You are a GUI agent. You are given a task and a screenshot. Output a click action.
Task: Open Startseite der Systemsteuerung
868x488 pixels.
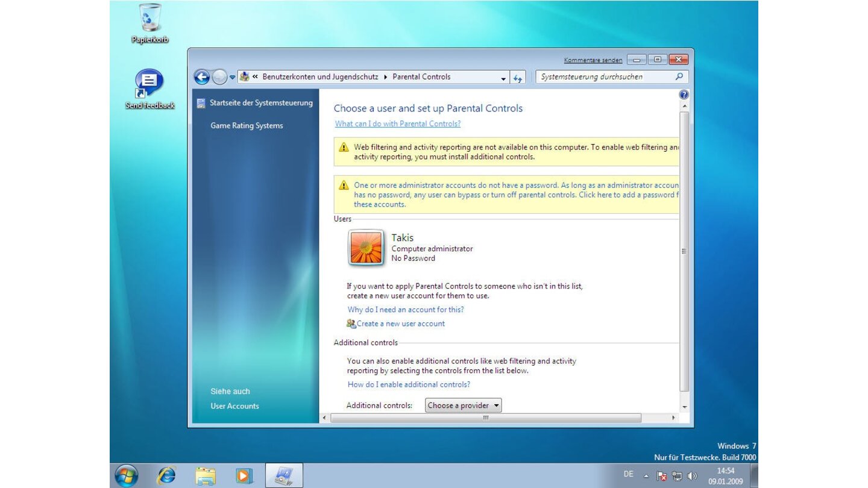(261, 103)
